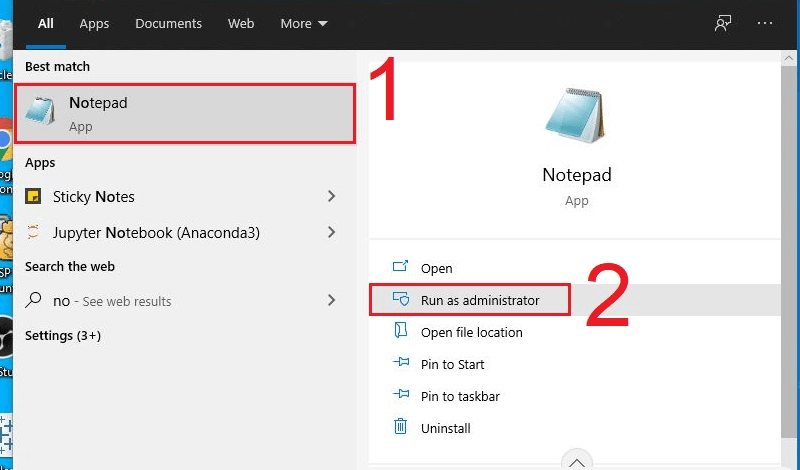Click the preview pane vertical scrollbar
Viewport: 800px width, 470px height.
tap(788, 250)
